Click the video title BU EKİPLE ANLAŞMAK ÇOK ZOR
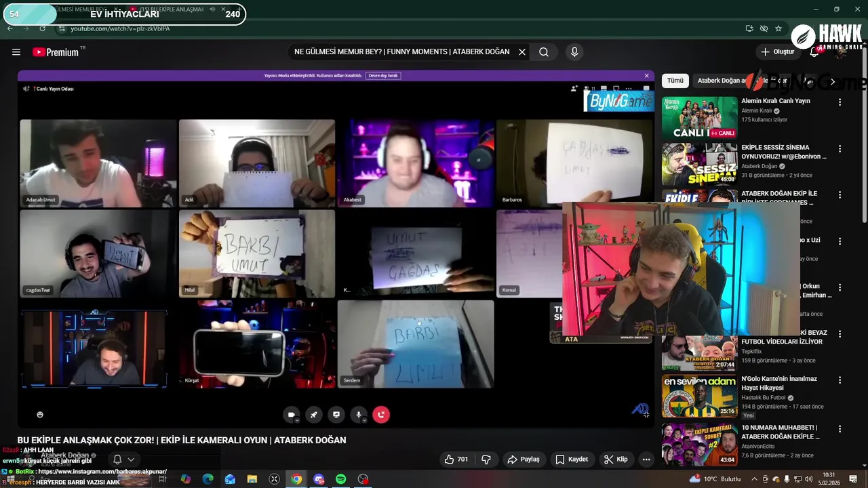The width and height of the screenshot is (868, 488). click(x=182, y=440)
